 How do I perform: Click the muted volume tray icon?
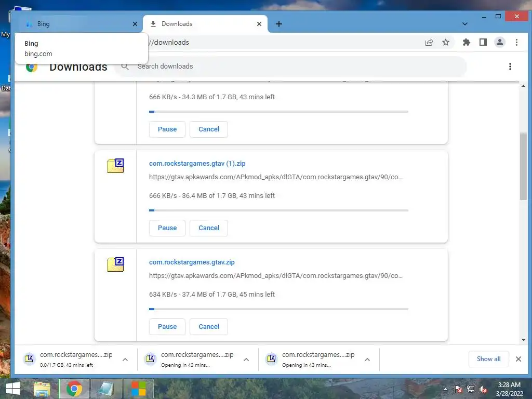(483, 389)
